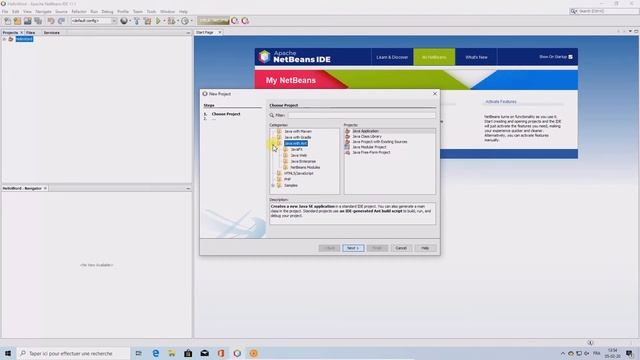The height and width of the screenshot is (360, 640).
Task: Click the New Project toolbar icon
Action: click(17, 21)
